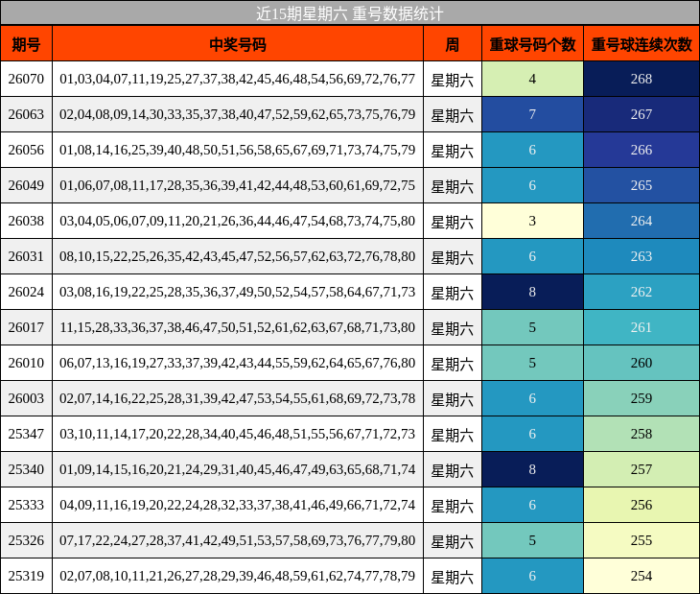Select issue number 26063
Screen dimensions: 700x594
[x=26, y=114]
